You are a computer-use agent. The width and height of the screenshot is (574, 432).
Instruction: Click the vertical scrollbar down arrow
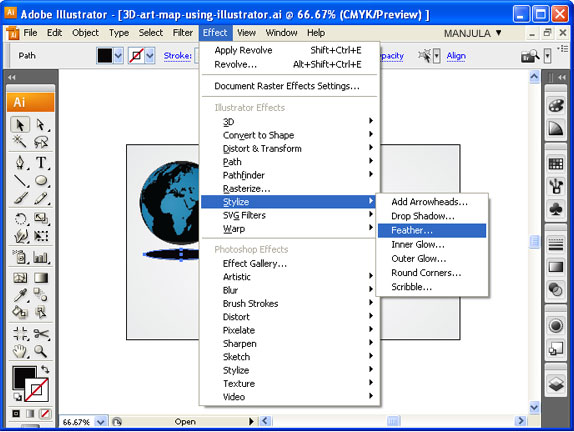(x=534, y=407)
